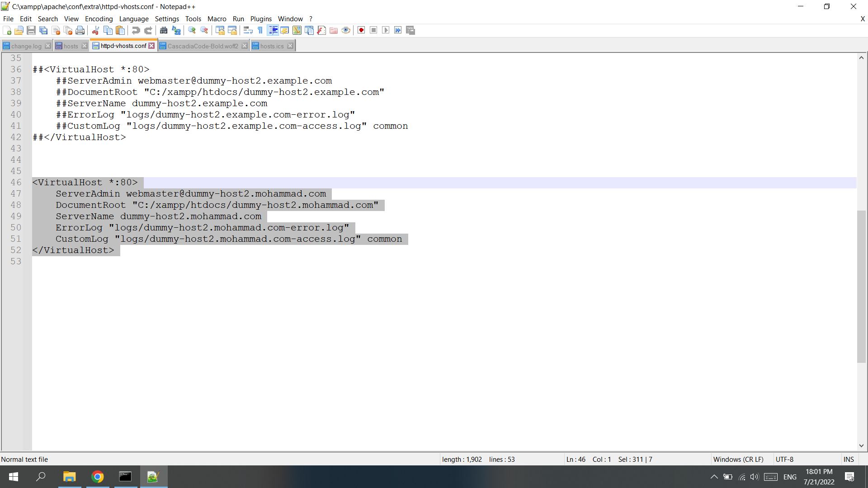Click Windows (CR LF) in status bar
The height and width of the screenshot is (488, 868).
coord(738,459)
